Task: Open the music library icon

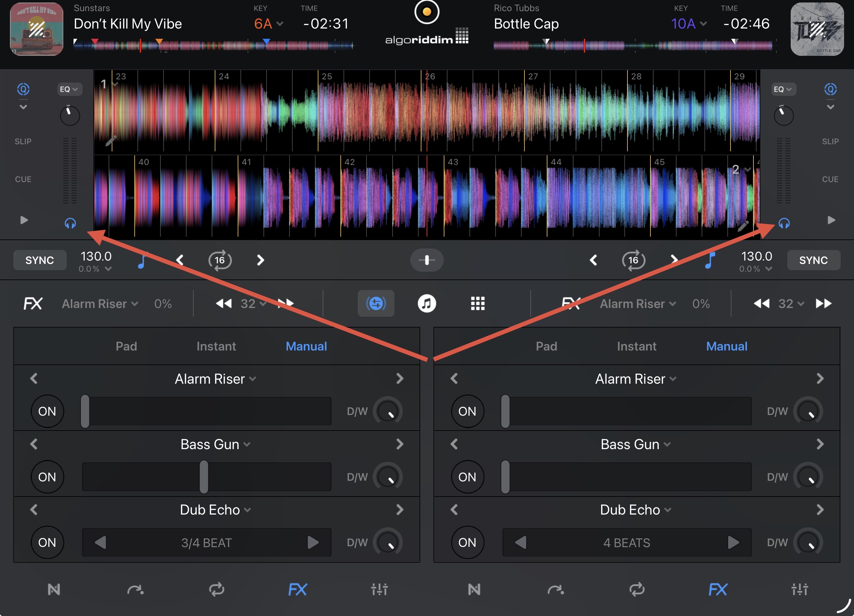Action: click(427, 303)
